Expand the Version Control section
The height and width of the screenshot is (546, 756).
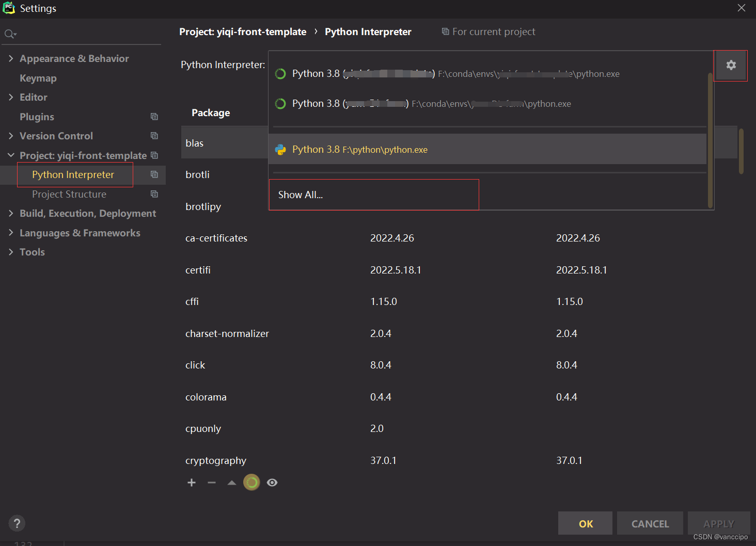pyautogui.click(x=11, y=136)
